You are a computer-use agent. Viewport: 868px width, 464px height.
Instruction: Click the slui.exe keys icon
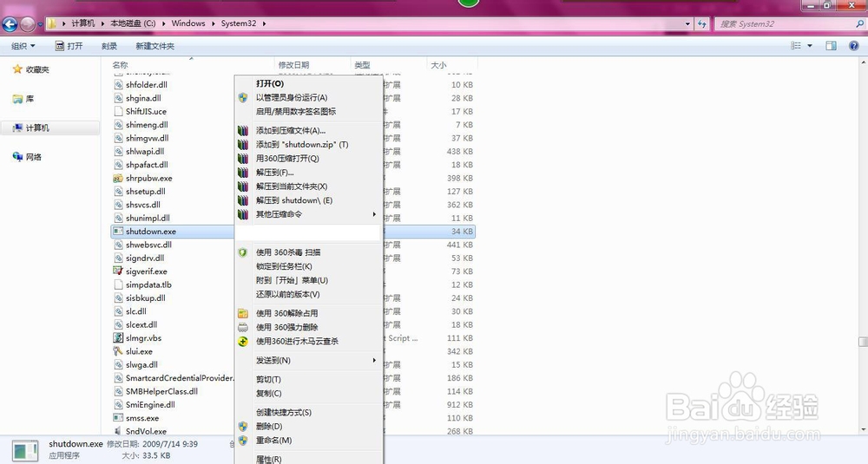click(118, 351)
